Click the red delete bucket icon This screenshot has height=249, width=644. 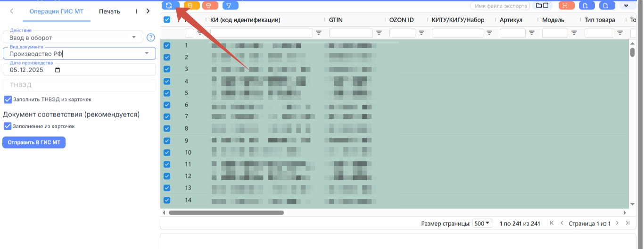[210, 6]
